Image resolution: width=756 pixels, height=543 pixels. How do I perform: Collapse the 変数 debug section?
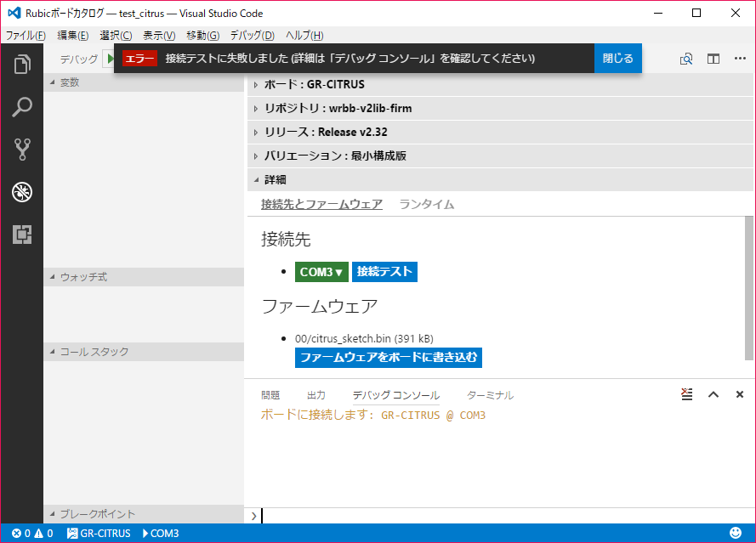click(x=144, y=82)
